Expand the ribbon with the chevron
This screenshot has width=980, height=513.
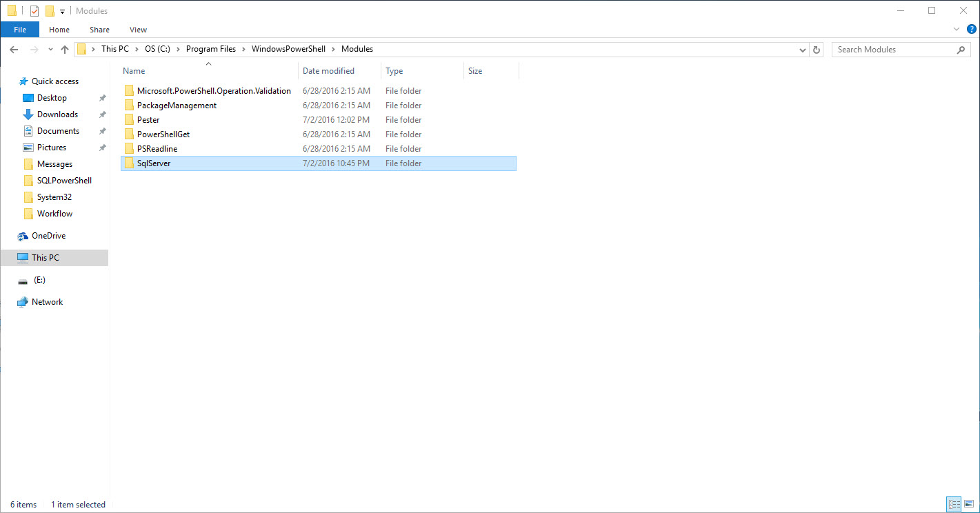click(957, 30)
